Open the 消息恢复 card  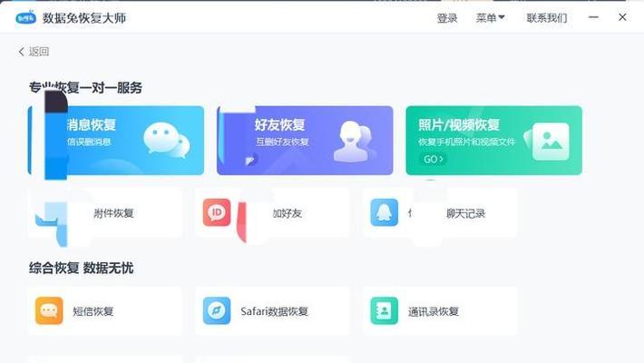click(x=116, y=140)
